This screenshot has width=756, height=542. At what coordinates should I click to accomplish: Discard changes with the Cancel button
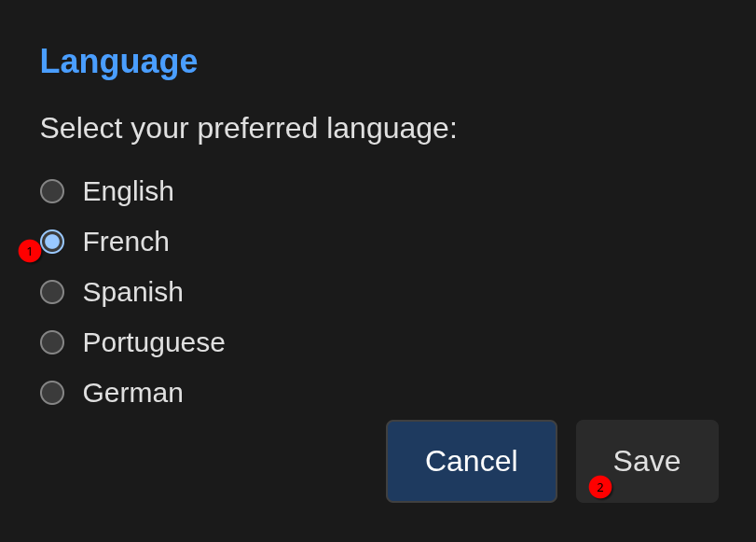pos(471,461)
